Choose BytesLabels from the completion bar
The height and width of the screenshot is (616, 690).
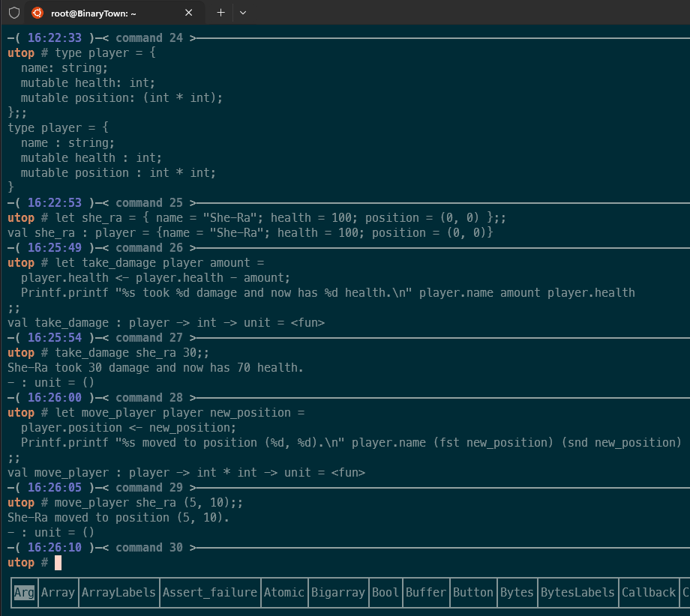click(577, 592)
